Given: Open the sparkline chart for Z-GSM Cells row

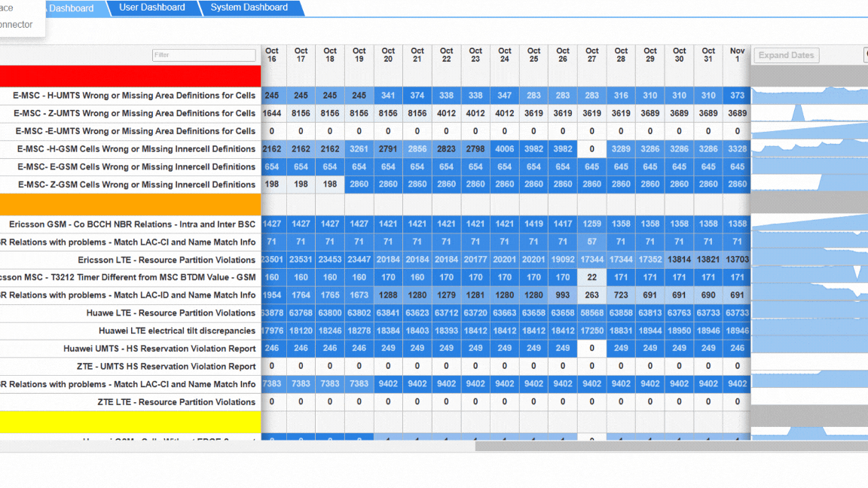Looking at the screenshot, I should pos(809,185).
